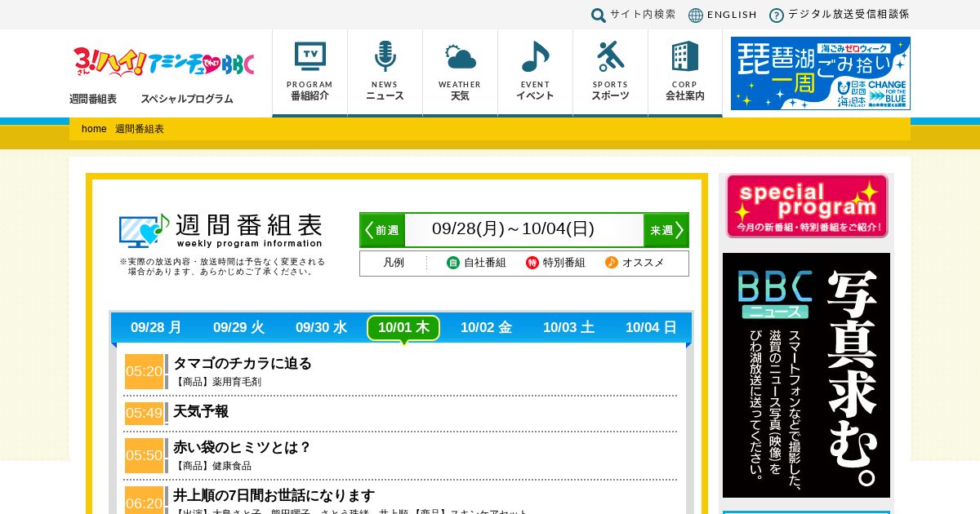Screen dimensions: 980x514
Task: Open the special program banner
Action: click(807, 206)
